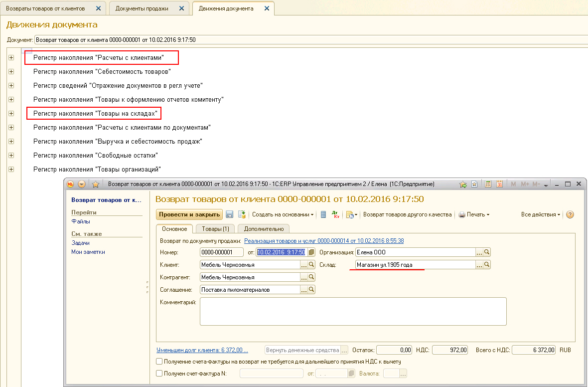Image resolution: width=588 pixels, height=387 pixels.
Task: Click the Организация ellipsis select button
Action: point(479,252)
